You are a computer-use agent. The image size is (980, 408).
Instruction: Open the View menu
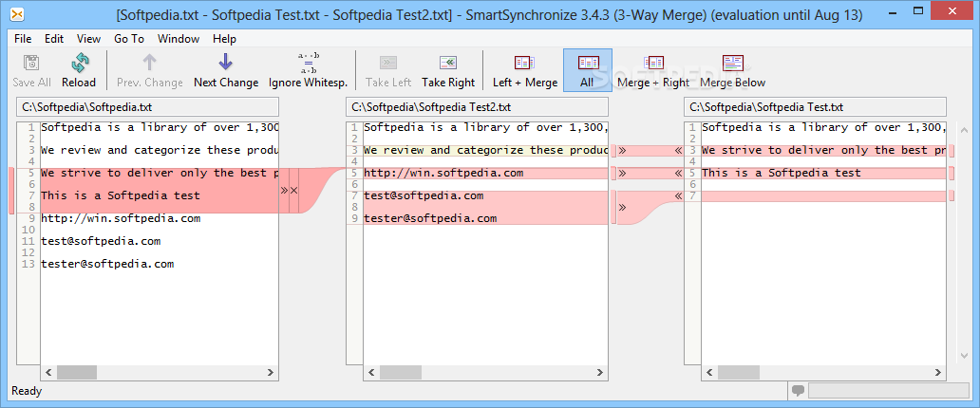[88, 39]
